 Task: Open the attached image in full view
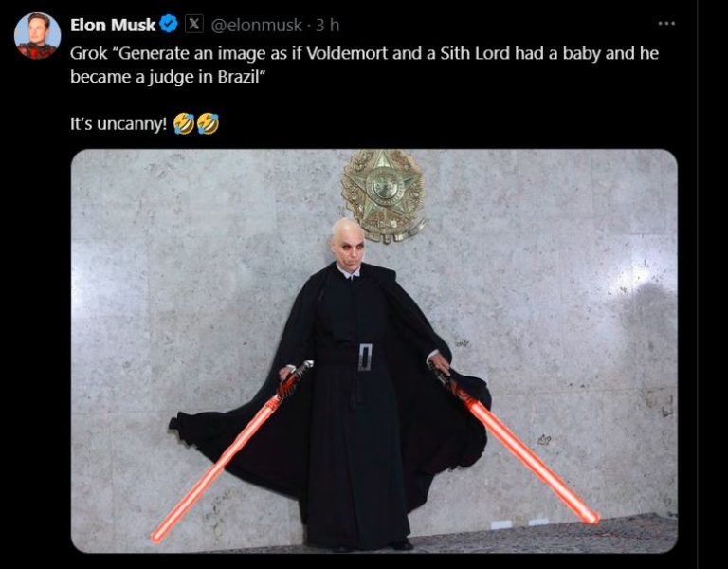pos(374,351)
